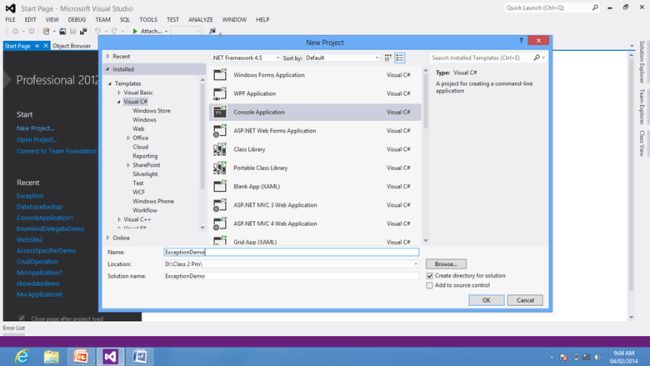
Task: Open the New Project dialog help button
Action: click(521, 41)
